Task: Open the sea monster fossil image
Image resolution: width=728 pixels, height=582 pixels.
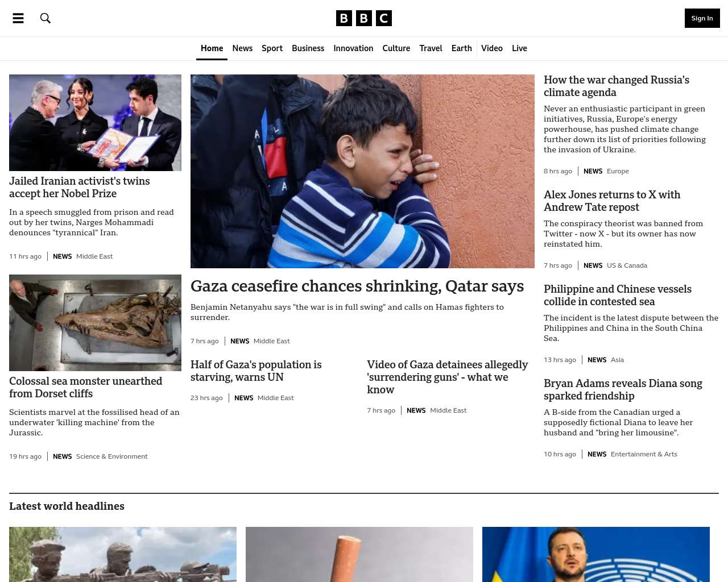Action: tap(95, 323)
